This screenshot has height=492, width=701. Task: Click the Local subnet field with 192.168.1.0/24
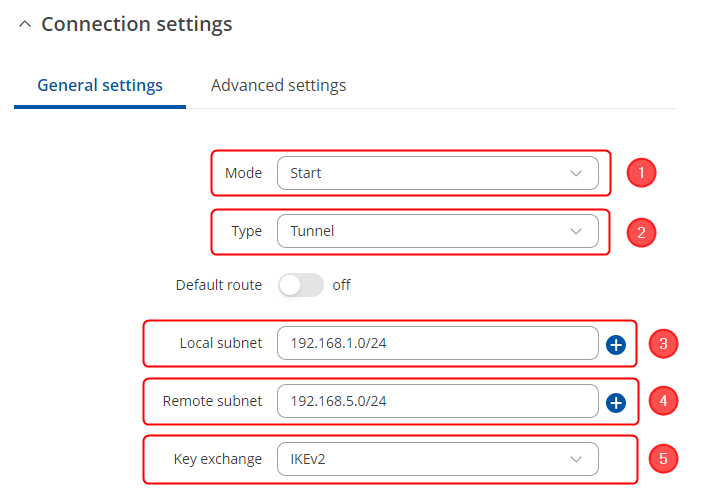coord(437,343)
